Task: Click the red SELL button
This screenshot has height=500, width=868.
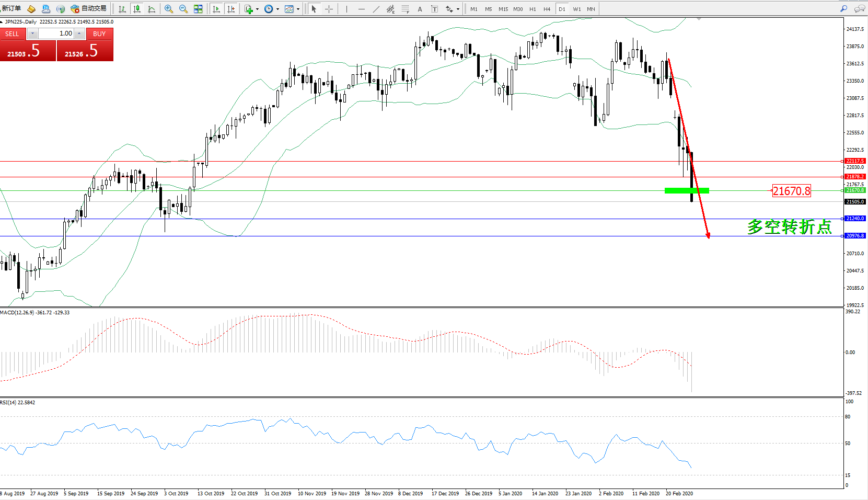Action: [12, 33]
